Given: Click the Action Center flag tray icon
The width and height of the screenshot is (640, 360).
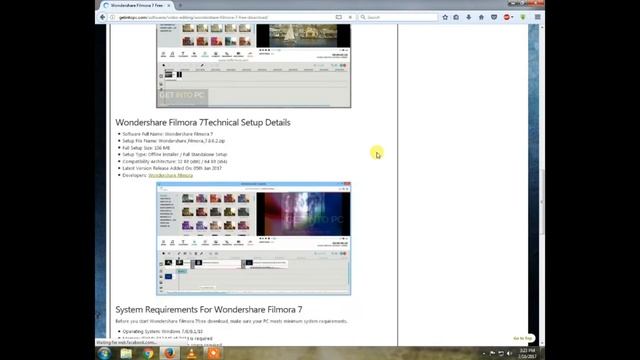Looking at the screenshot, I should (492, 353).
